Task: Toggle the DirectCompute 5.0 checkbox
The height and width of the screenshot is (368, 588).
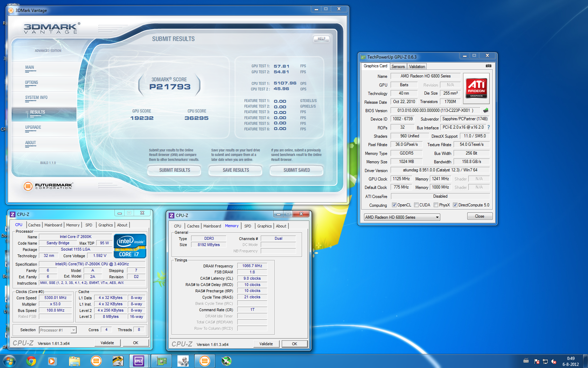Action: 455,205
